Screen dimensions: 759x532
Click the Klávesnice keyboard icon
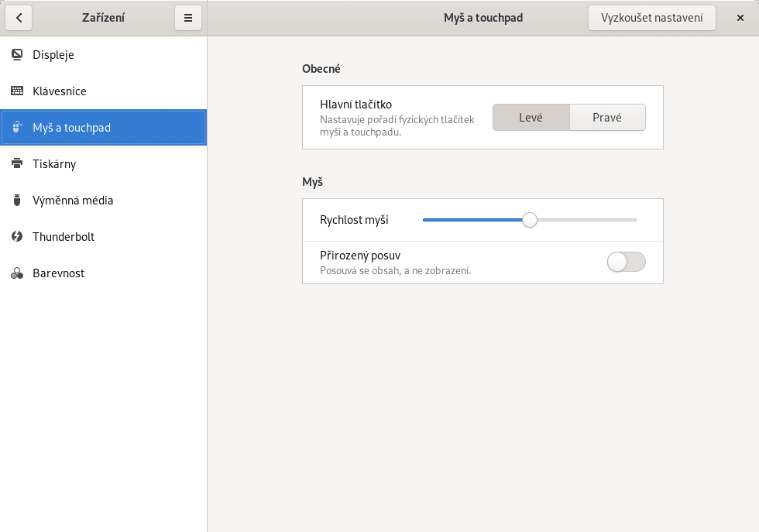pos(17,91)
